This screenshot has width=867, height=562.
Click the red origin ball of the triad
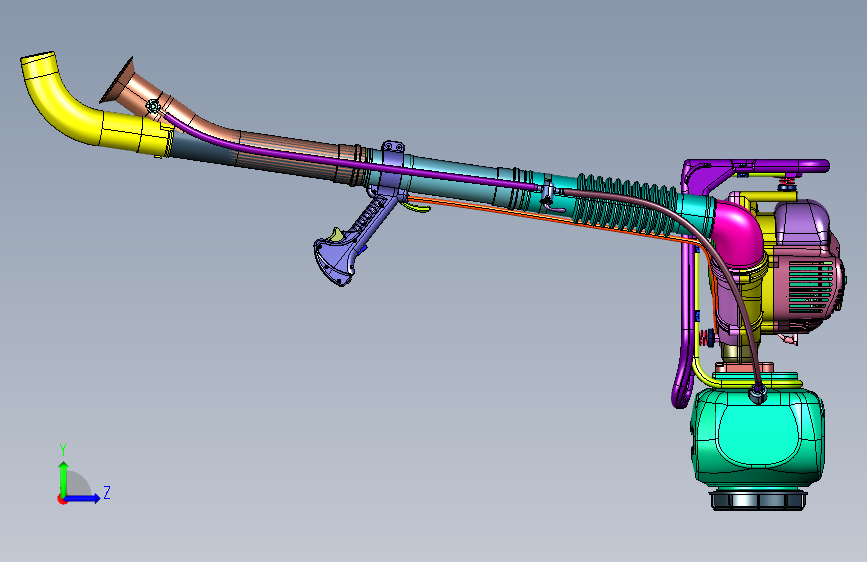(x=61, y=499)
